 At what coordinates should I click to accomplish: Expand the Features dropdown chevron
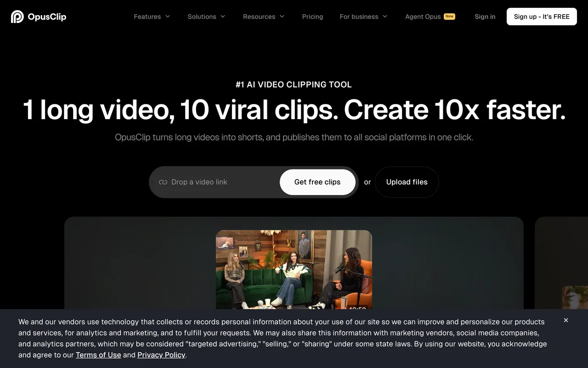click(168, 17)
